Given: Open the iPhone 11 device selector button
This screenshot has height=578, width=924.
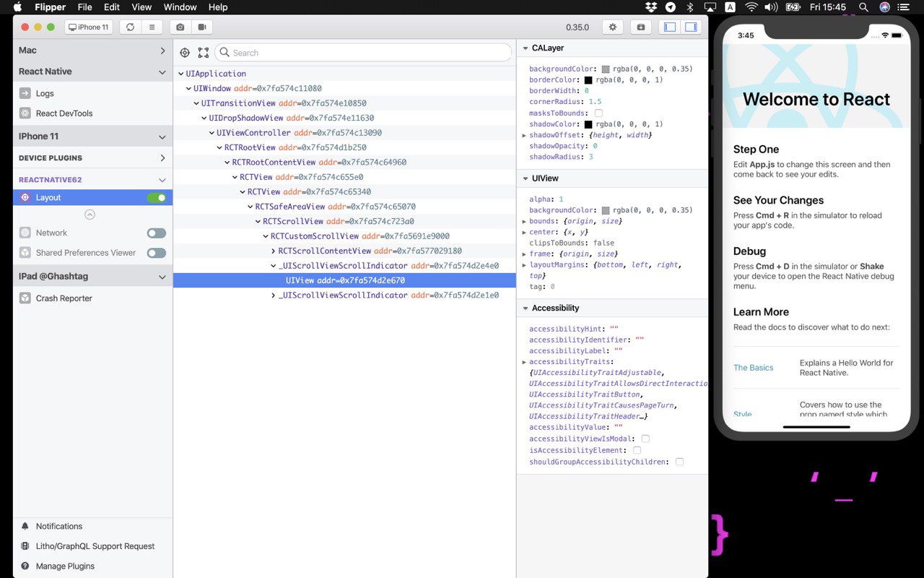Looking at the screenshot, I should point(89,27).
